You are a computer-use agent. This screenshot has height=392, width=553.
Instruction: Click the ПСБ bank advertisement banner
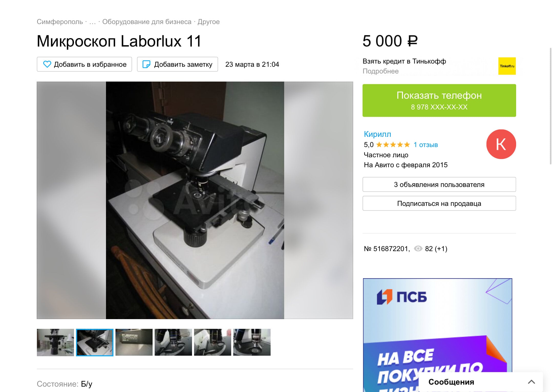pyautogui.click(x=437, y=335)
